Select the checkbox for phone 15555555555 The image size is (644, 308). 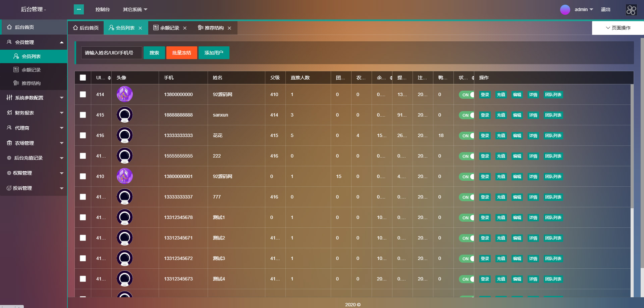coord(83,156)
